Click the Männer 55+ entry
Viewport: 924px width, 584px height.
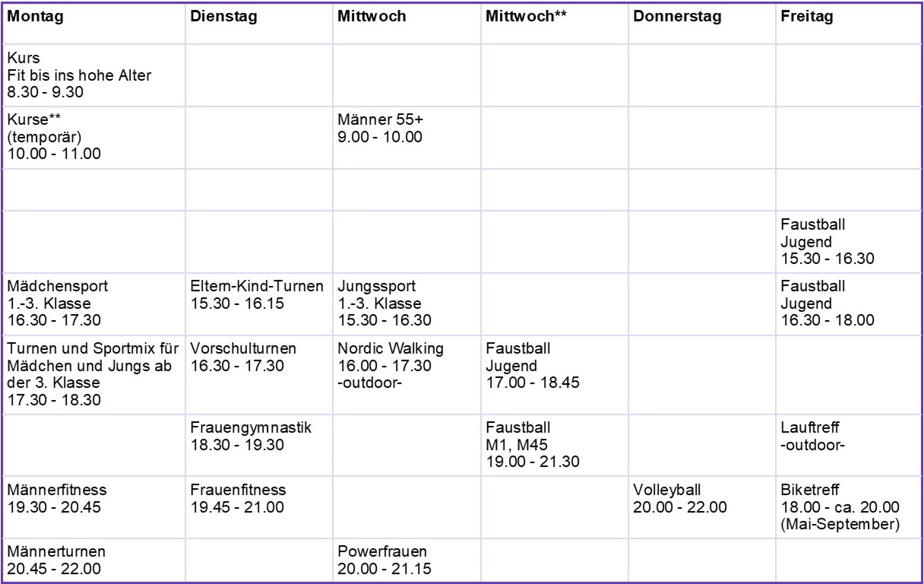click(406, 137)
